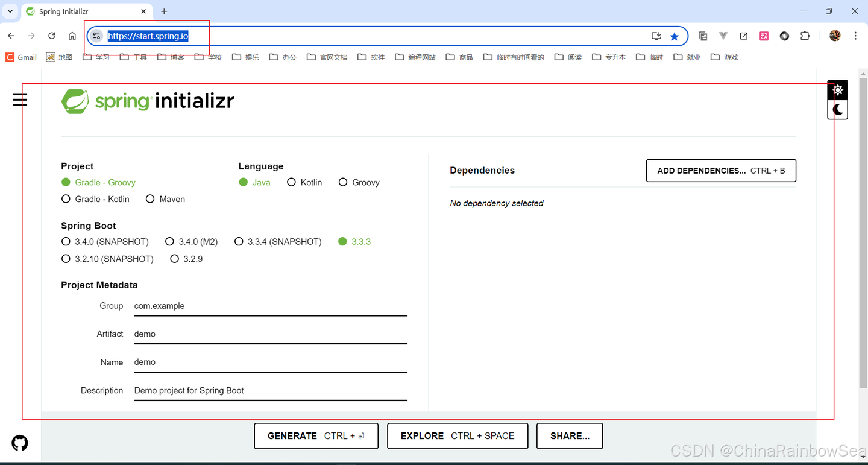Open a new browser tab

pyautogui.click(x=164, y=11)
